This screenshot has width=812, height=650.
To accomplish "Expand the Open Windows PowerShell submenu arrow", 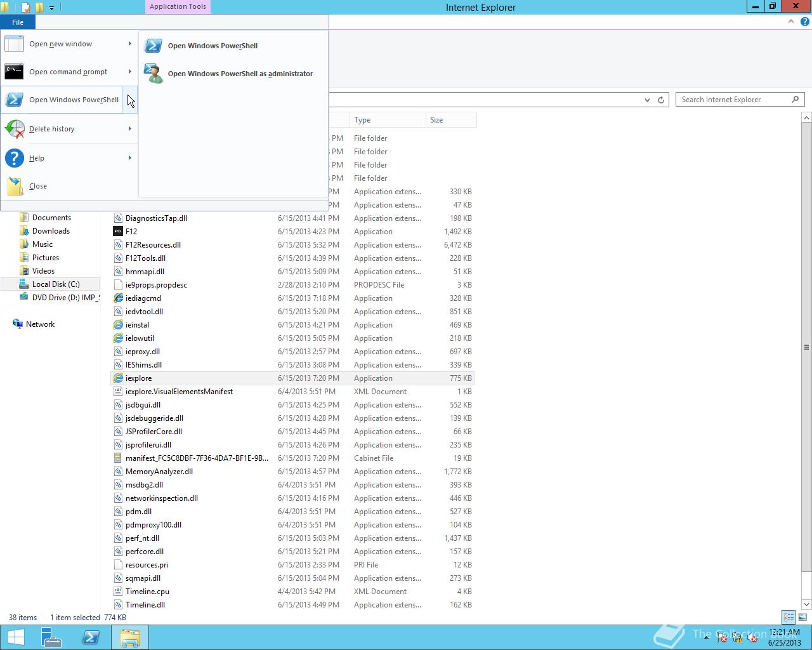I will pyautogui.click(x=129, y=100).
